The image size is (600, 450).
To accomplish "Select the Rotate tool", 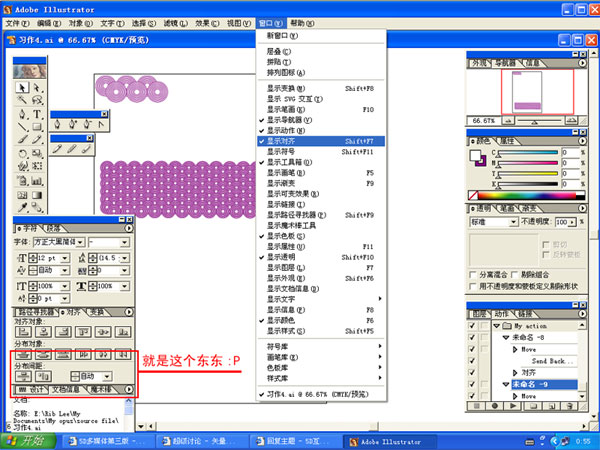I will coord(22,153).
